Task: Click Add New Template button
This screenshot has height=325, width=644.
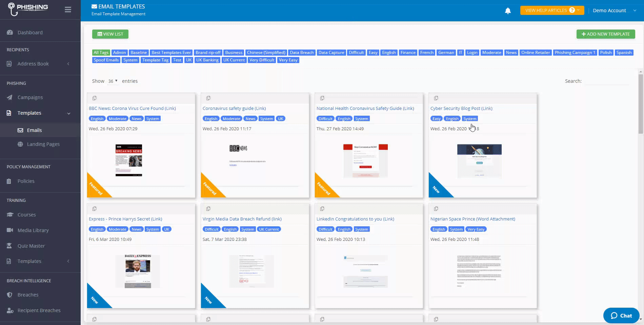Action: [606, 34]
